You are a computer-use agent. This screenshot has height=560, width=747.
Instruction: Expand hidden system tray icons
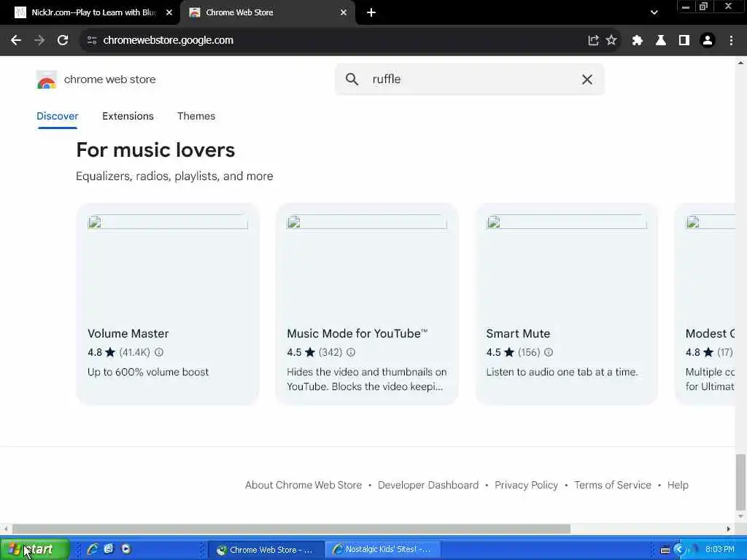(x=679, y=550)
